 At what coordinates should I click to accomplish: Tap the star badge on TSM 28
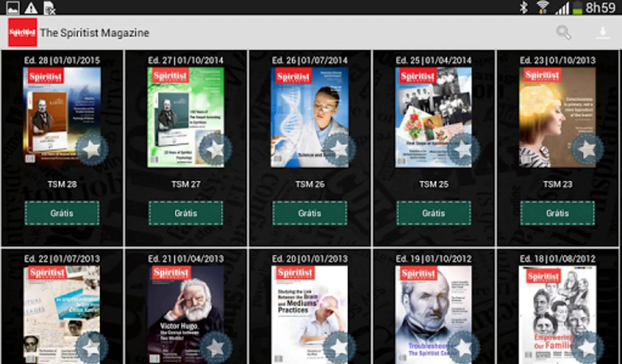[x=92, y=149]
